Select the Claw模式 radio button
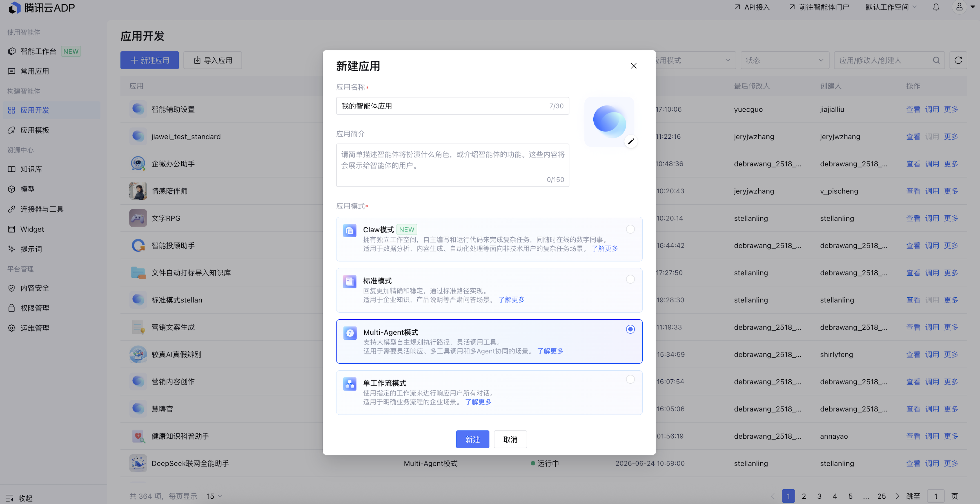The height and width of the screenshot is (504, 980). [630, 229]
